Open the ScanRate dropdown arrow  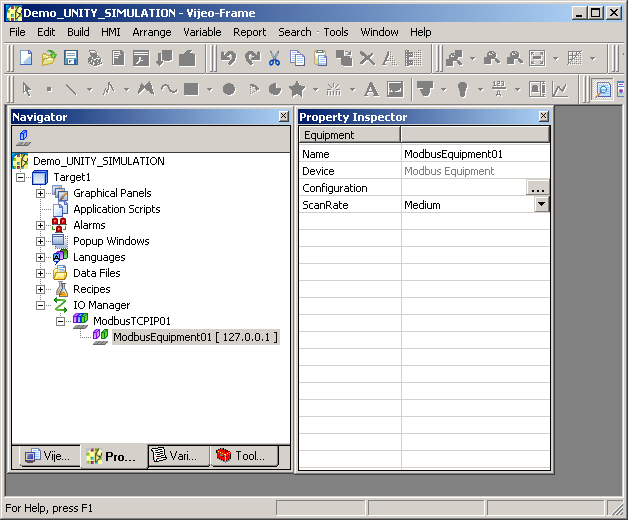click(x=541, y=204)
